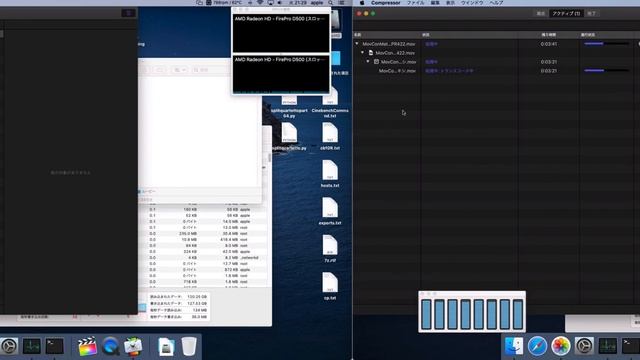The width and height of the screenshot is (640, 360).
Task: Select ckfl2R.txt file on the desktop
Action: click(330, 136)
